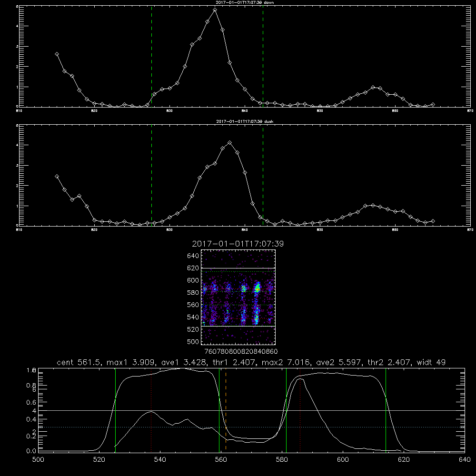
Task: Click the "0.6" label on bottom plot y-axis
Action: click(31, 402)
